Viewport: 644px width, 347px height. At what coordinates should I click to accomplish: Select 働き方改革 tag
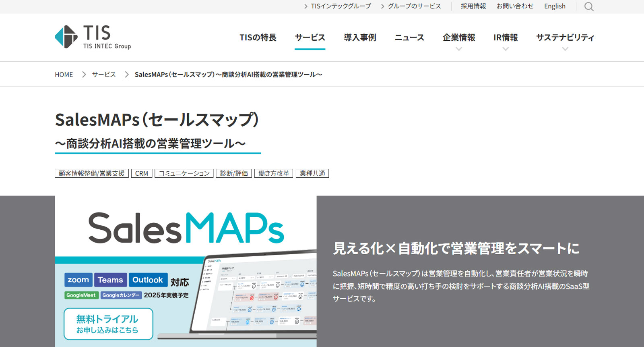tap(274, 173)
